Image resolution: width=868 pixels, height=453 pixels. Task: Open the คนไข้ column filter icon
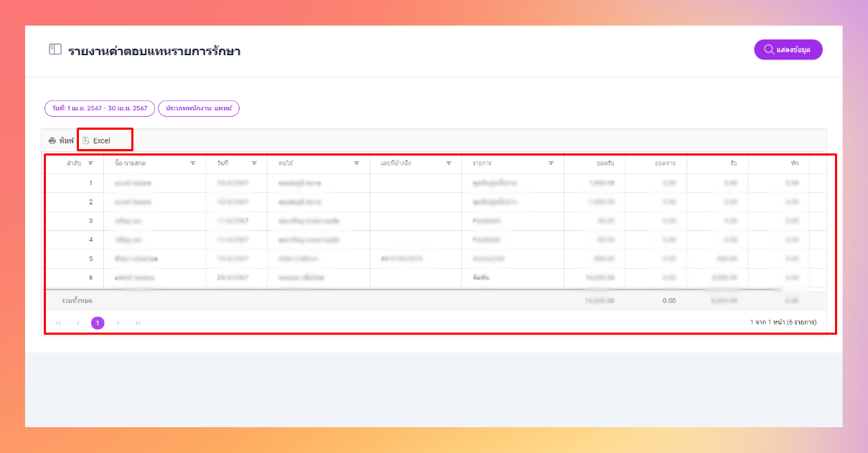point(357,163)
